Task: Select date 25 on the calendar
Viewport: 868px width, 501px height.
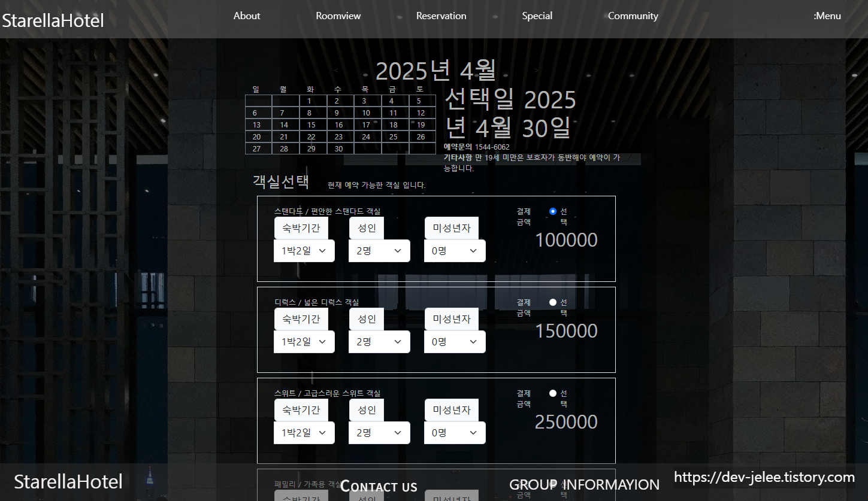Action: pos(395,137)
